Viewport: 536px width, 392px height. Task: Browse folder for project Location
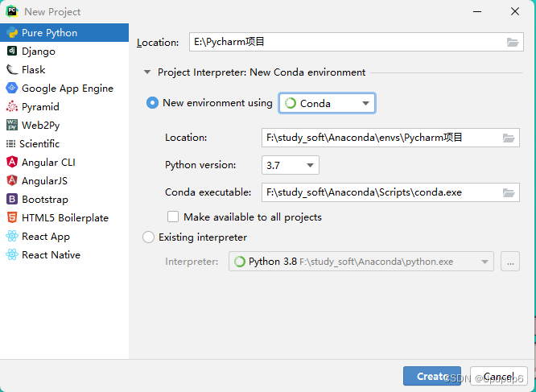513,43
